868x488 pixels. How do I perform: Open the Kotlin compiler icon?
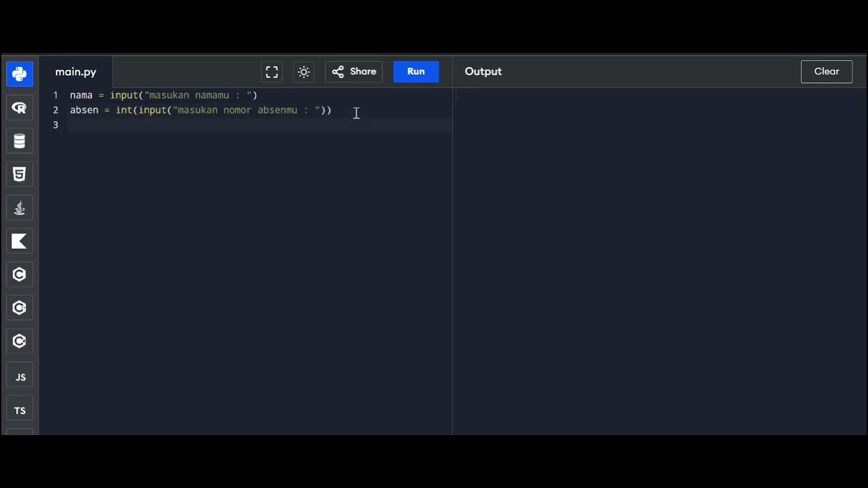pos(20,241)
